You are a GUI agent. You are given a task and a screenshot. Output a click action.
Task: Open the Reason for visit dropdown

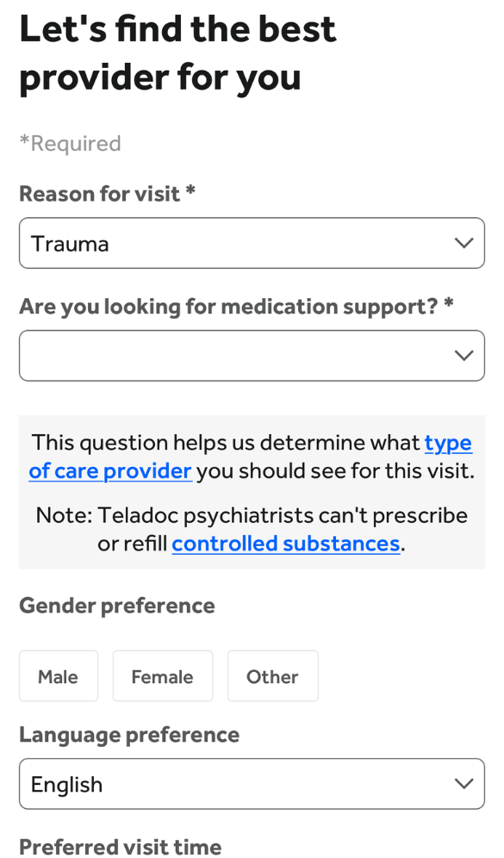click(x=252, y=243)
